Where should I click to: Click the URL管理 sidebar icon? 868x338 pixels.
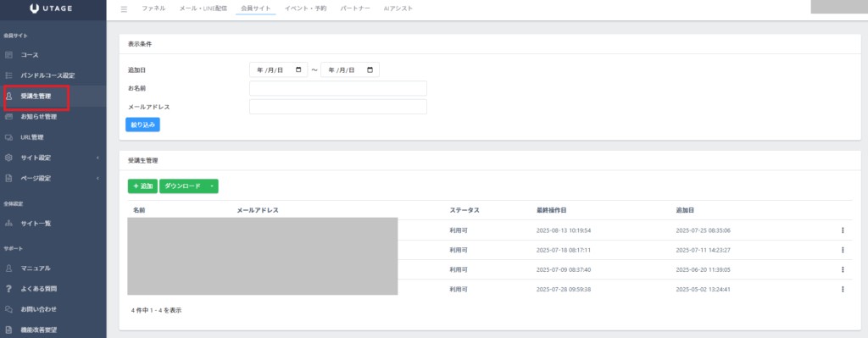tap(8, 137)
